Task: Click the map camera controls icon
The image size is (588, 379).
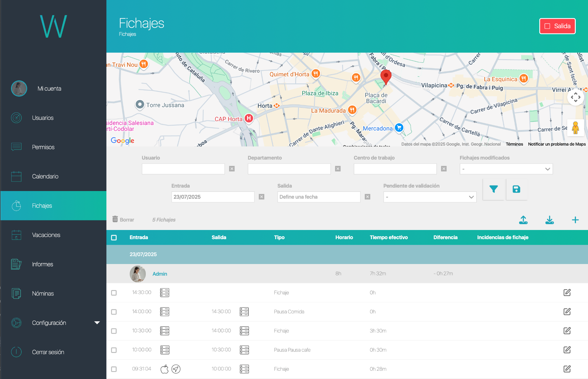Action: (x=575, y=97)
